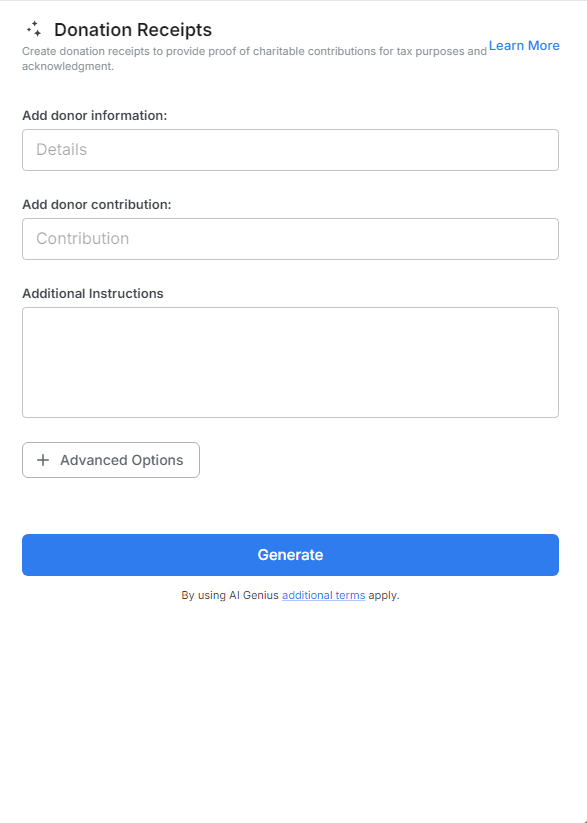Select the Contribution input field
The height and width of the screenshot is (823, 587).
coord(290,238)
